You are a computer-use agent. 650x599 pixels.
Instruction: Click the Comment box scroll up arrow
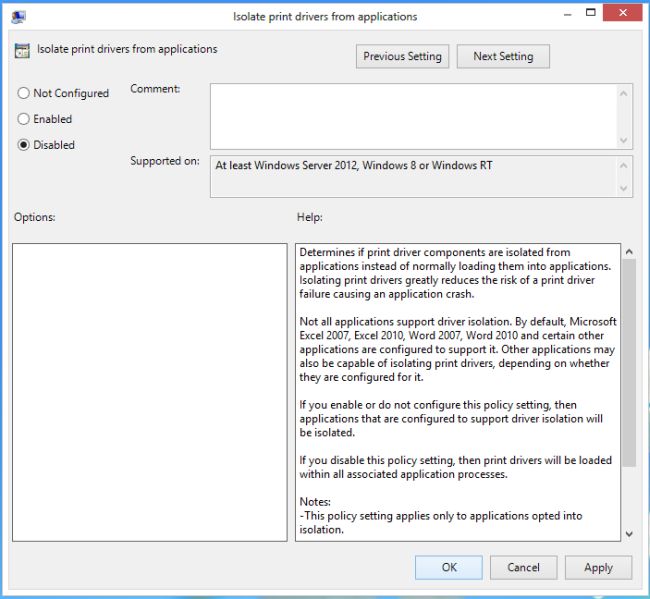click(x=623, y=94)
